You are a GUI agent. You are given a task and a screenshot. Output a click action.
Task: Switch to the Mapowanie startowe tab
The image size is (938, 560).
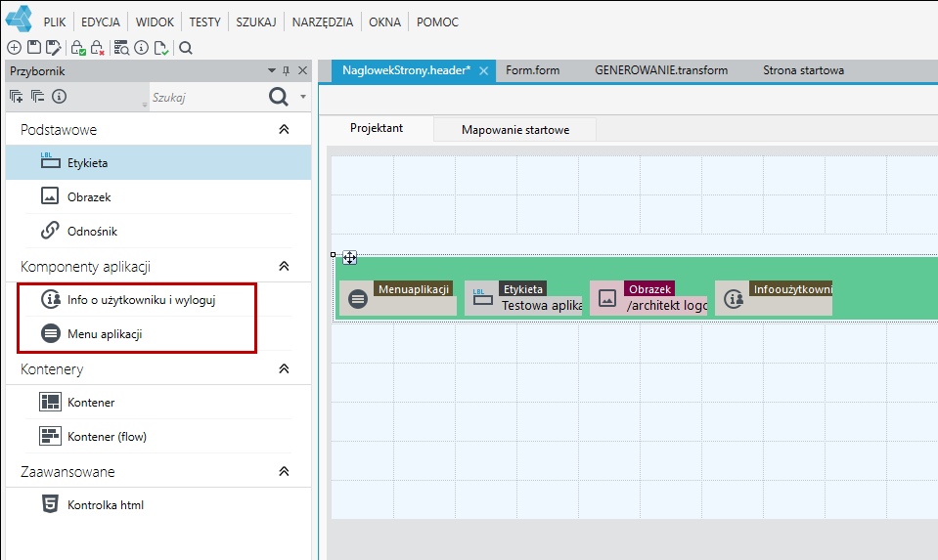pyautogui.click(x=515, y=130)
